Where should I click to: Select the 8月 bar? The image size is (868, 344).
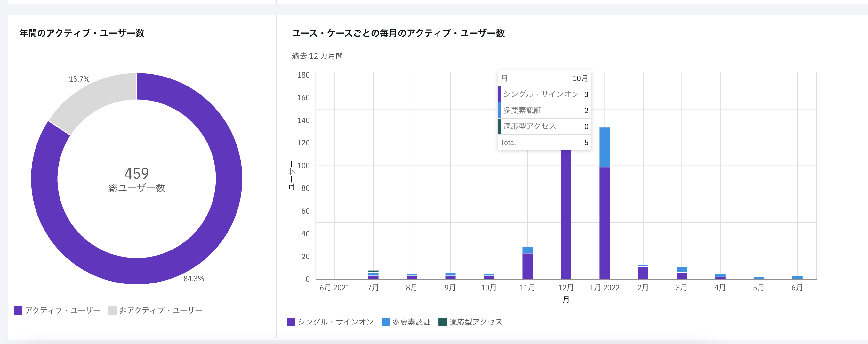click(x=412, y=276)
